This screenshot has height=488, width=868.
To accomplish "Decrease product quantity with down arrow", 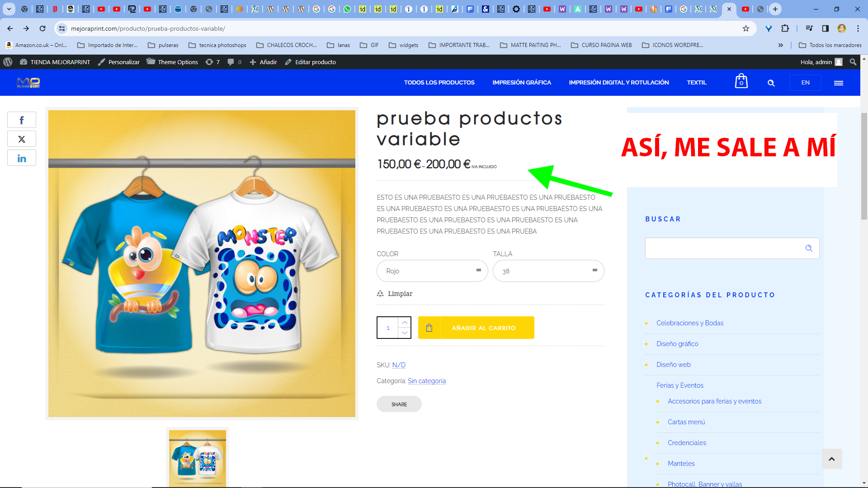I will pos(405,333).
